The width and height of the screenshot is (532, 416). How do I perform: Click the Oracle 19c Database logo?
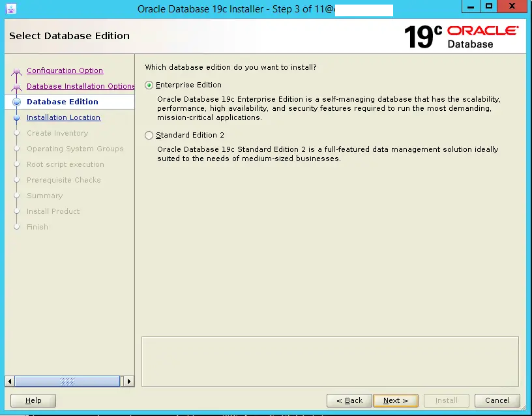click(x=462, y=37)
